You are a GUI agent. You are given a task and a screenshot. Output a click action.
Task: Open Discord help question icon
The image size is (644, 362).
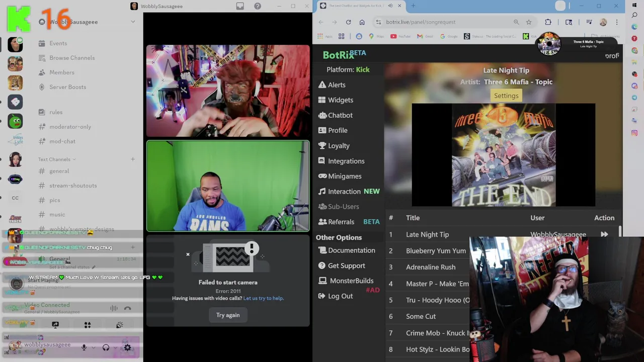tap(258, 6)
